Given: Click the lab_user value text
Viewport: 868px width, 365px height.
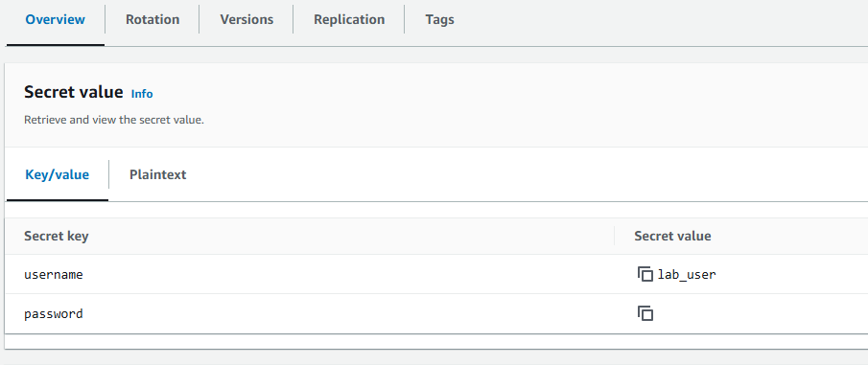Looking at the screenshot, I should click(687, 274).
